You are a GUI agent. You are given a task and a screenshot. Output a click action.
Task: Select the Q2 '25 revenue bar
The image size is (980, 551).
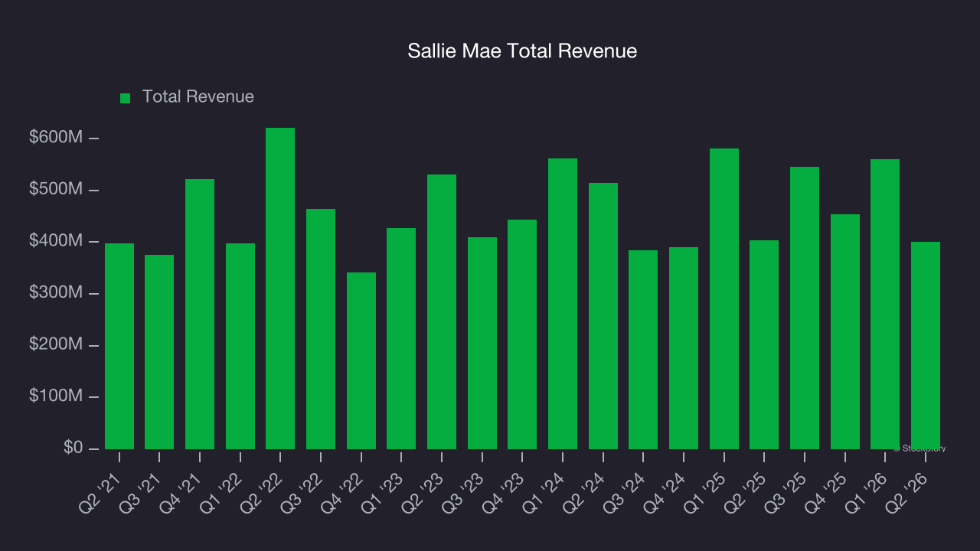[764, 344]
